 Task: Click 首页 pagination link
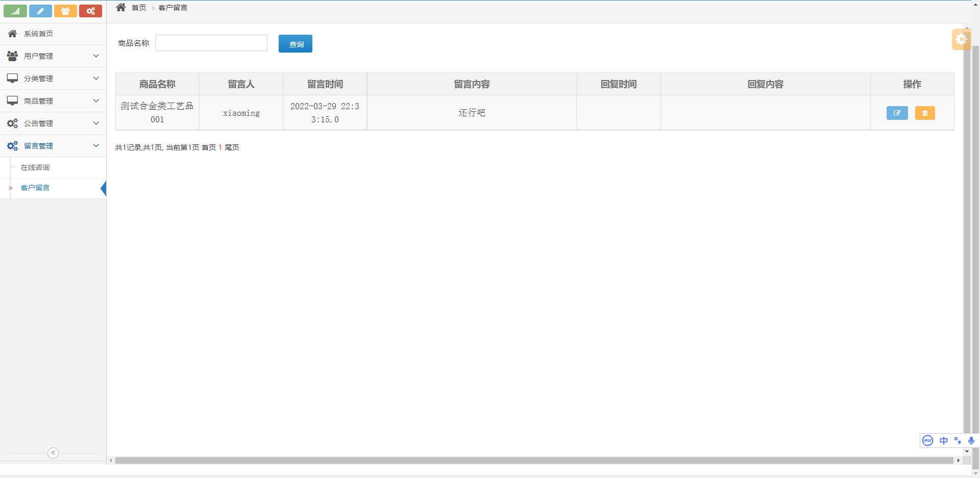(209, 147)
